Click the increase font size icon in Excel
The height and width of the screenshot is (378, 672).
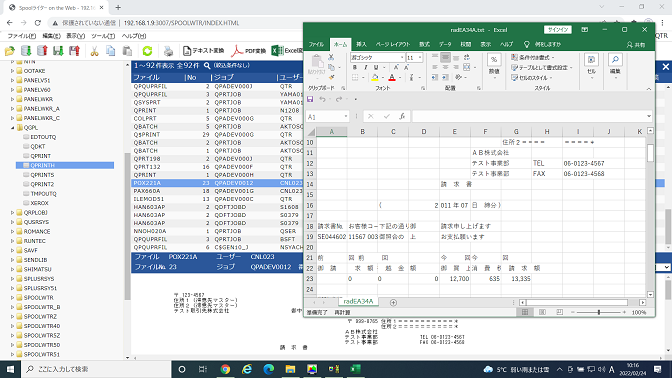[396, 67]
